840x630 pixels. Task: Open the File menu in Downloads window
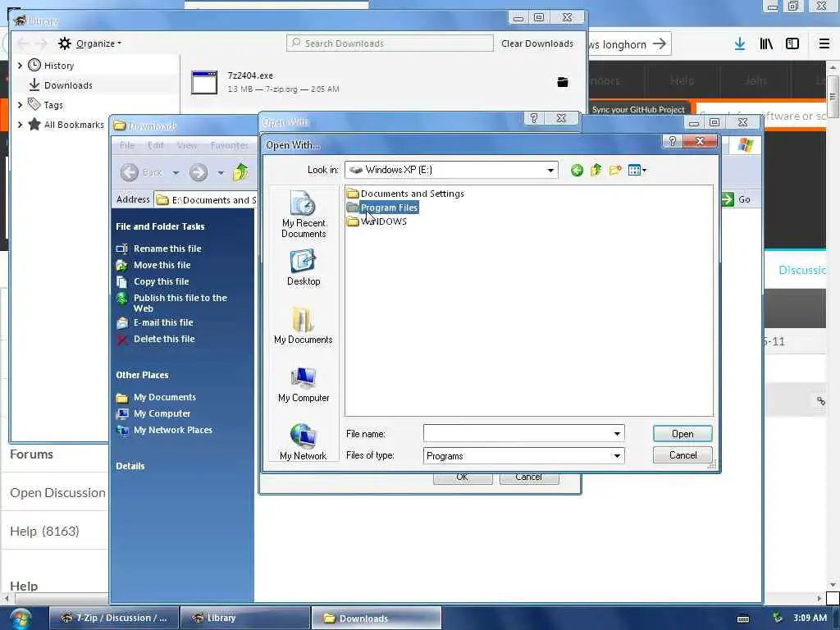(x=127, y=146)
